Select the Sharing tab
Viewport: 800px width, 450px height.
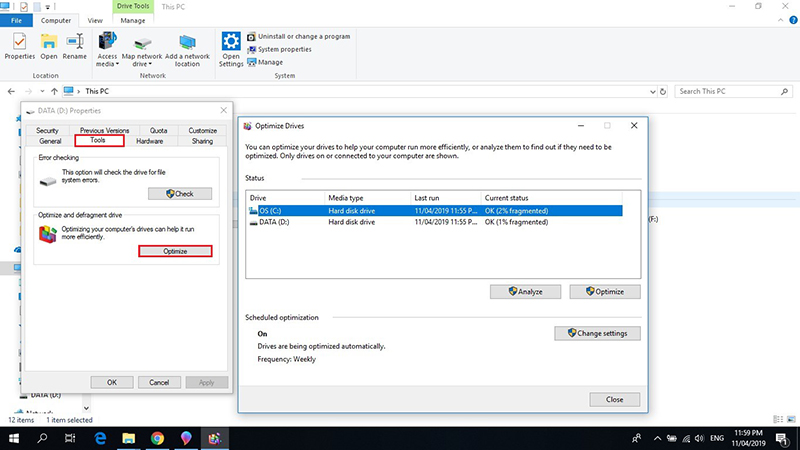[202, 141]
